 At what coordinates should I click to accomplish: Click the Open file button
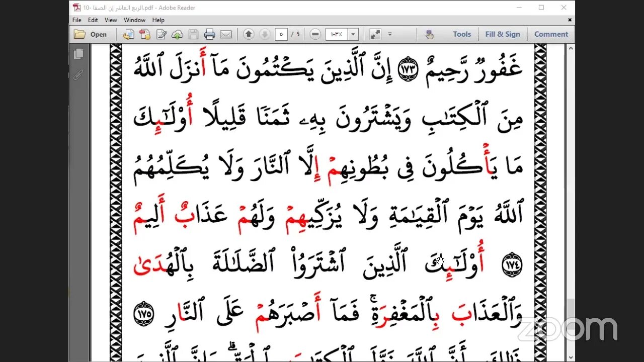click(91, 34)
